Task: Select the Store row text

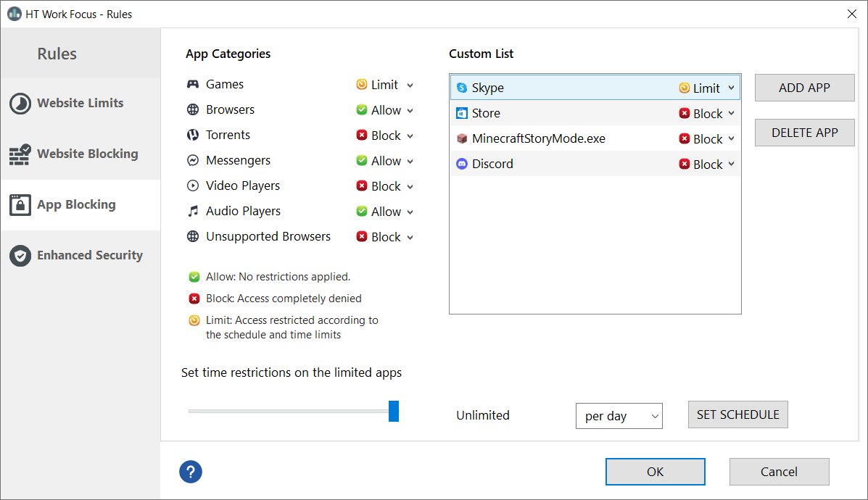Action: click(486, 113)
